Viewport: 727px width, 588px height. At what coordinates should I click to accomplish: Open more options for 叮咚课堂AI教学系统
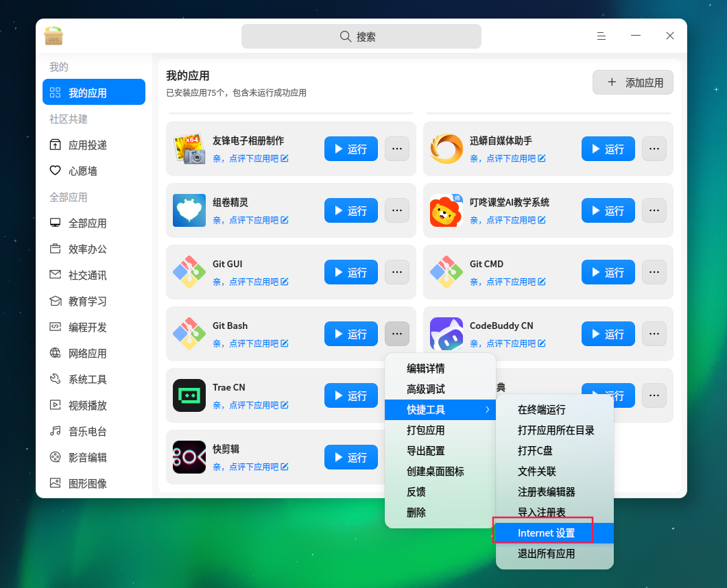[654, 210]
